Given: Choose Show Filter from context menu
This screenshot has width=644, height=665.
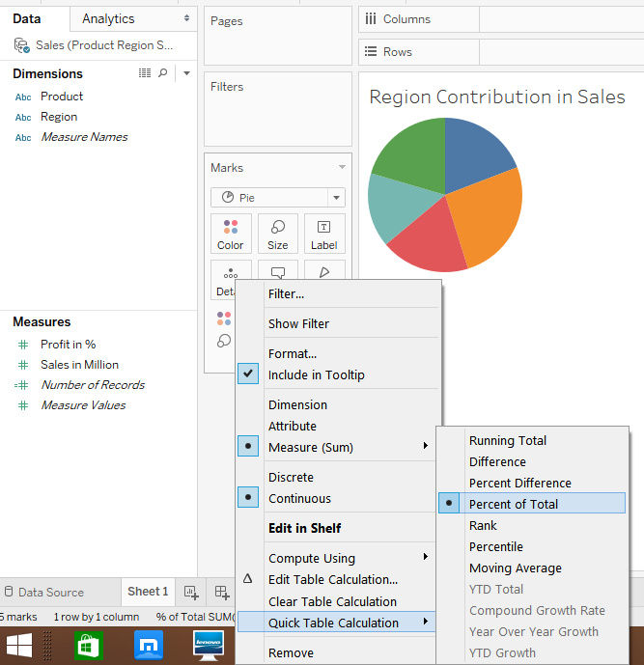Looking at the screenshot, I should (298, 324).
